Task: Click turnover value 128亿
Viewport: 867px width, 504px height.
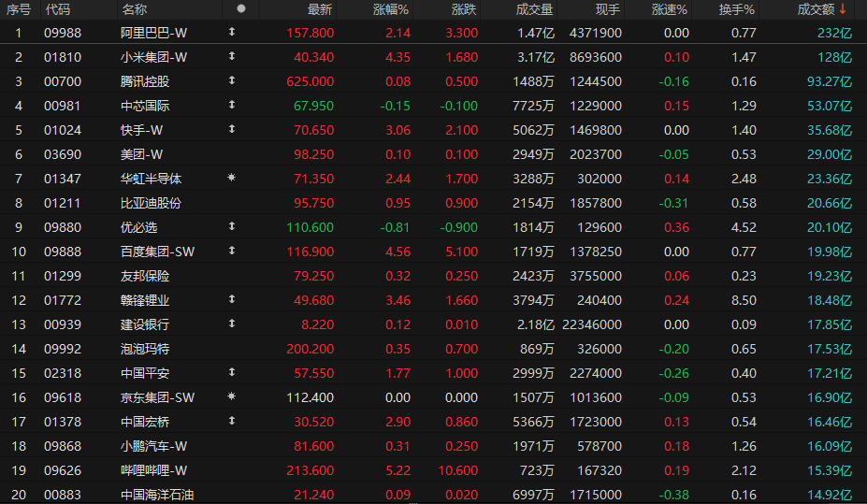Action: (x=835, y=57)
